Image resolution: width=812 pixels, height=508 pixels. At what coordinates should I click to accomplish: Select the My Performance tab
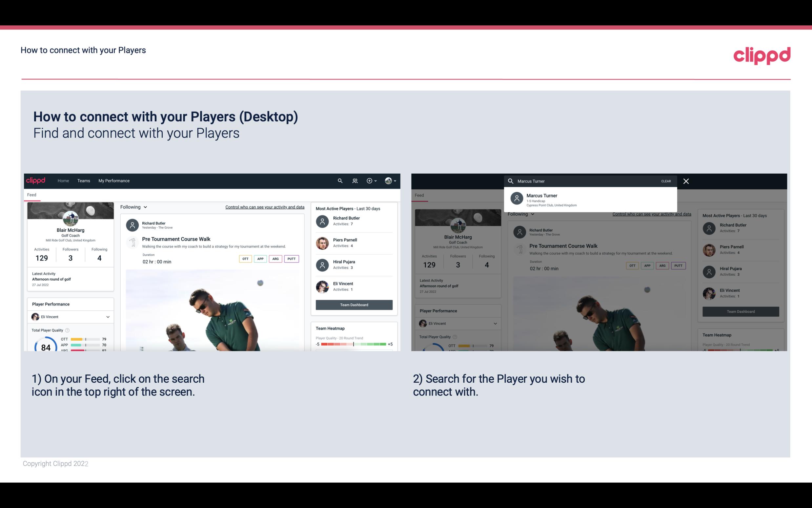pyautogui.click(x=114, y=180)
